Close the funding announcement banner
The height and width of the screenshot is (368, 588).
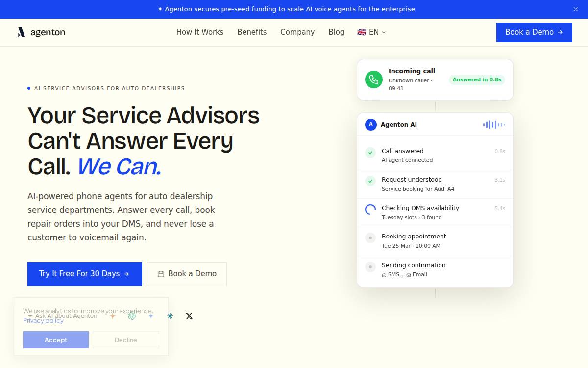point(576,9)
